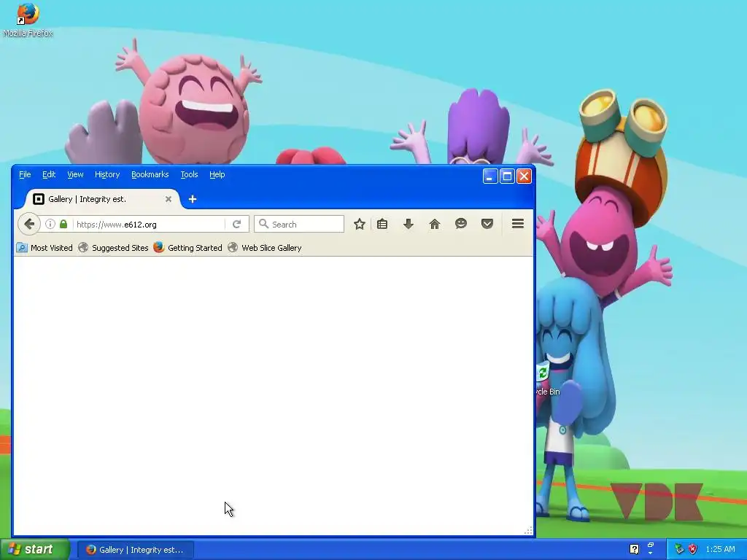Open the File menu
This screenshot has height=560, width=747.
coord(25,174)
